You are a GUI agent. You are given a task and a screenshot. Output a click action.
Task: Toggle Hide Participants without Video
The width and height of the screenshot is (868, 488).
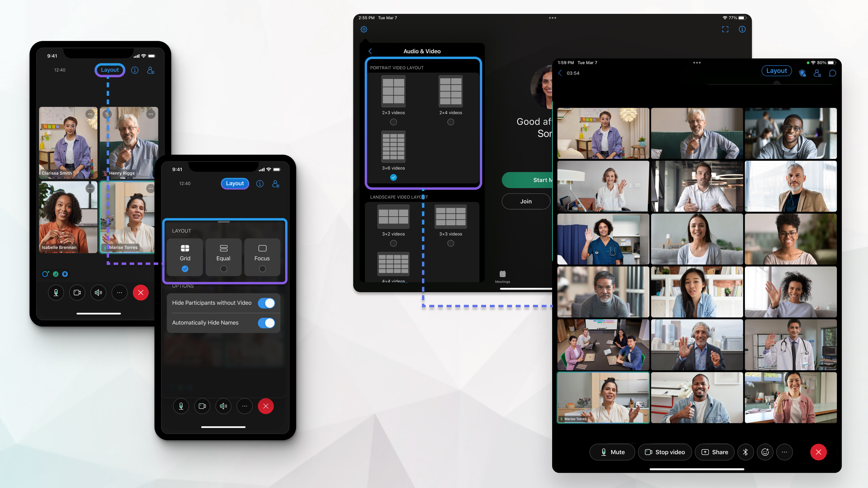[x=267, y=303]
